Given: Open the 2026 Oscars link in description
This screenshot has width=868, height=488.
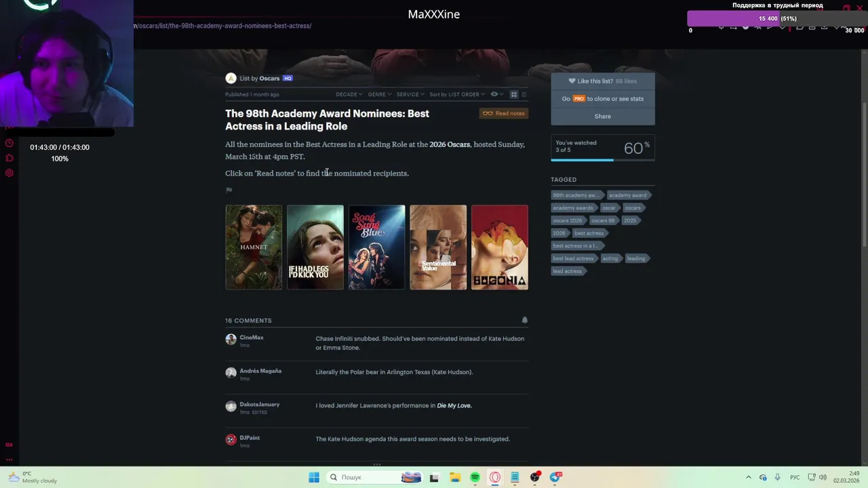Looking at the screenshot, I should pyautogui.click(x=450, y=144).
